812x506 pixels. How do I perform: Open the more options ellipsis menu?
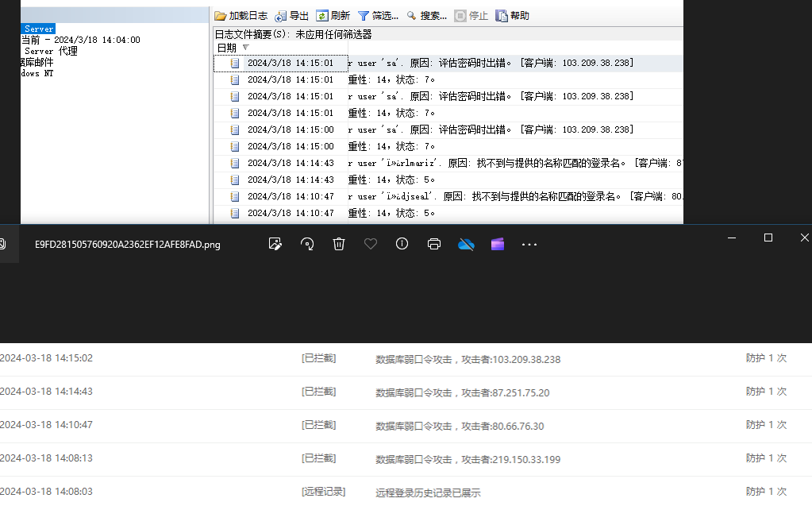(x=529, y=244)
